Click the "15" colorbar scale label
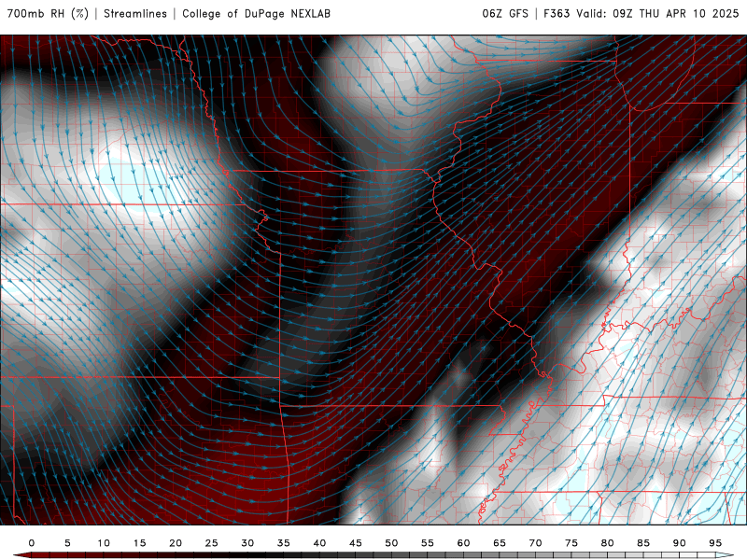 [x=139, y=543]
